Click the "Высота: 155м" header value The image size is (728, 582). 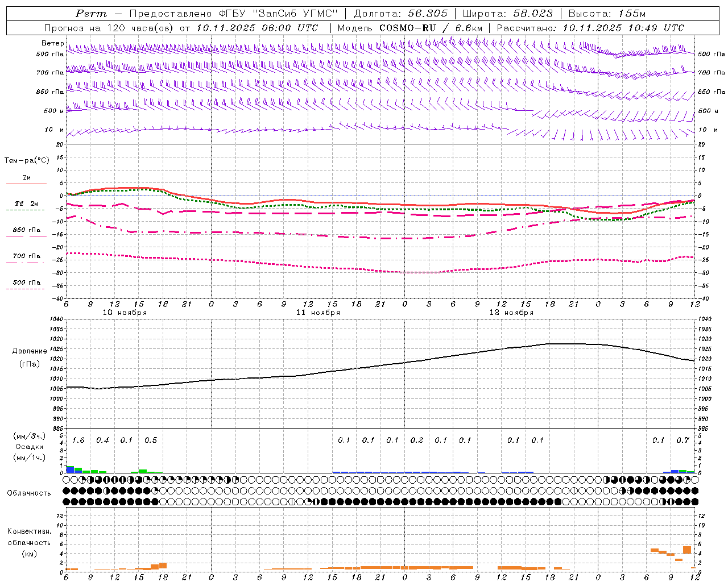tap(607, 14)
